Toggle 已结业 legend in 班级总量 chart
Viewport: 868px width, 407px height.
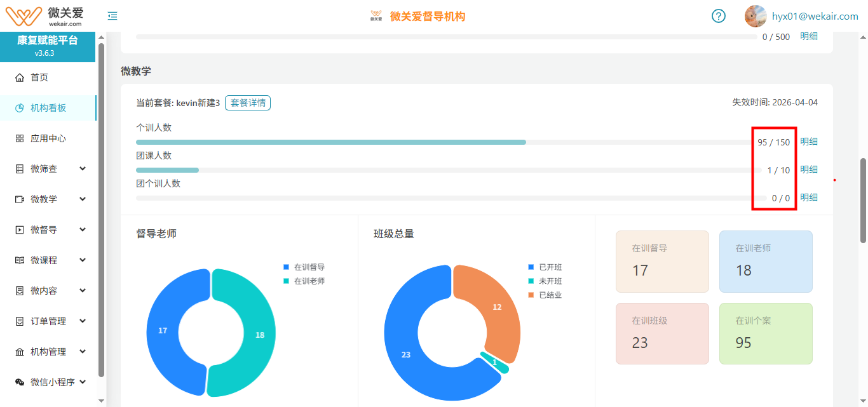(x=545, y=295)
